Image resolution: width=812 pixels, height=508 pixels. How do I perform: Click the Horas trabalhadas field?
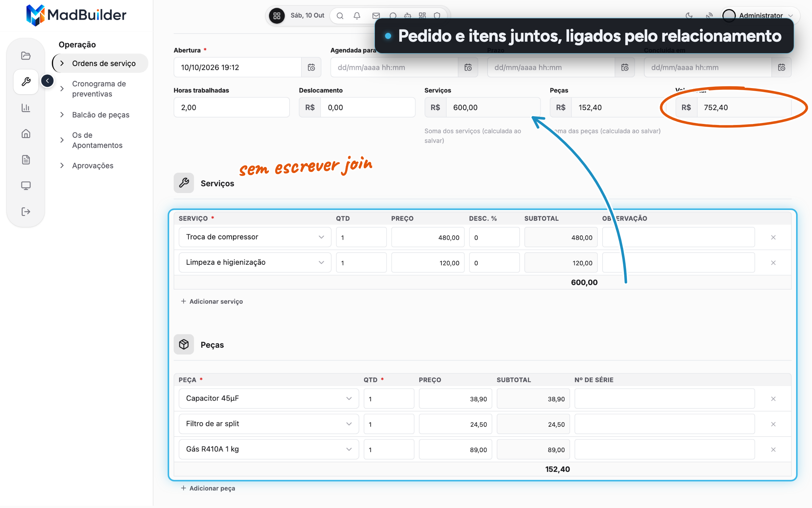tap(232, 107)
